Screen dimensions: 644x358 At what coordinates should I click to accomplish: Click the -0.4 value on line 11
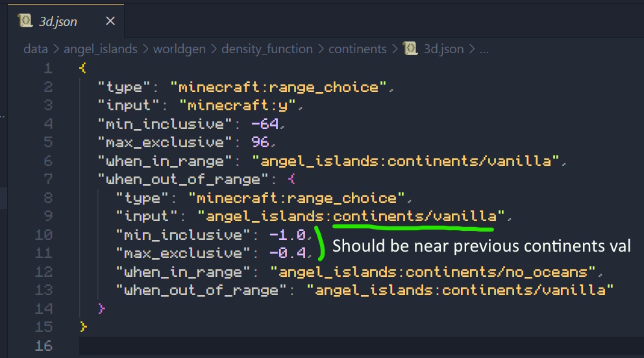[288, 254]
